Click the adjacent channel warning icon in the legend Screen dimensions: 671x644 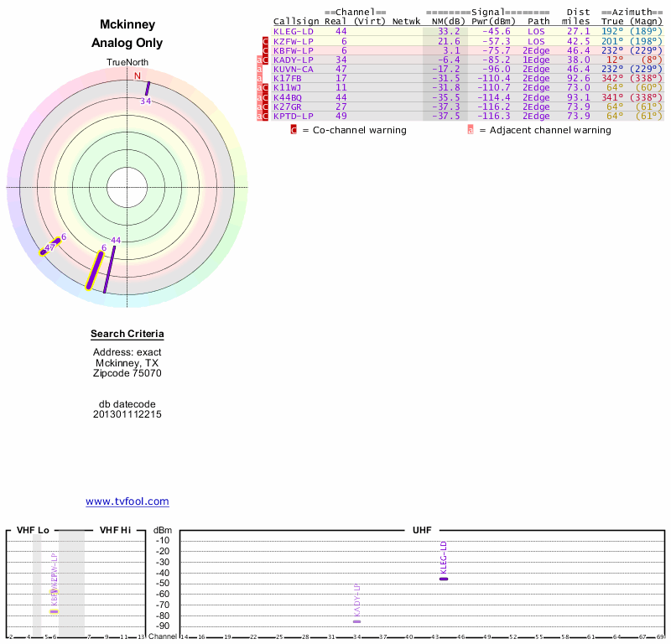[471, 130]
